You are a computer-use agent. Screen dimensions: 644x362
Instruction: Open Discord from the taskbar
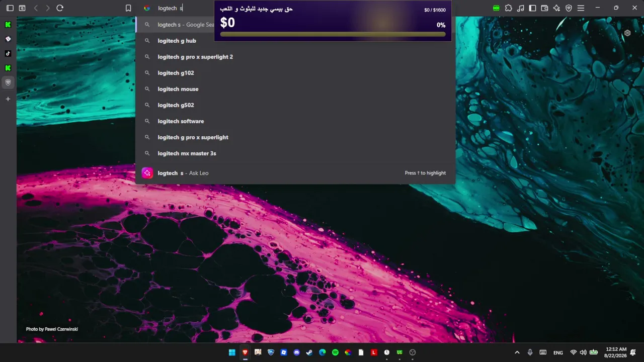tap(296, 352)
